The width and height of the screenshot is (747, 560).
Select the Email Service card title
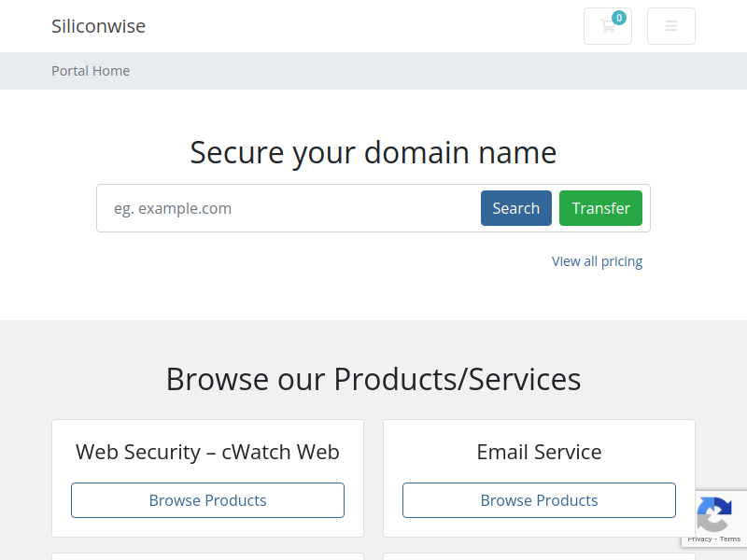pyautogui.click(x=539, y=452)
